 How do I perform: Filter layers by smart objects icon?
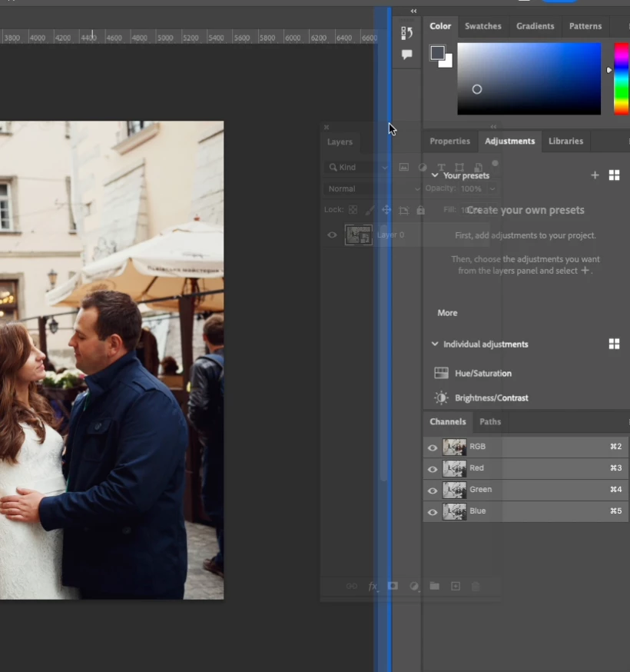479,167
